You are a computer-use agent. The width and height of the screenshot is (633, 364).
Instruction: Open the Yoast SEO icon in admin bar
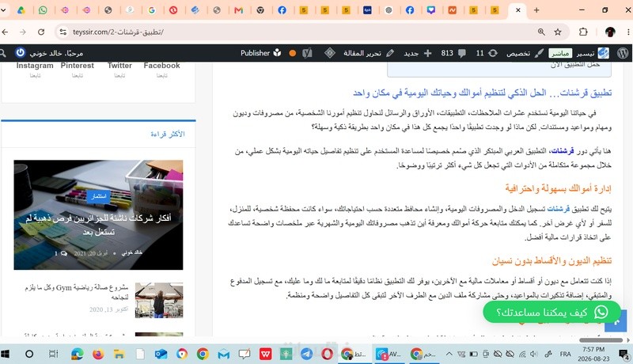click(307, 53)
